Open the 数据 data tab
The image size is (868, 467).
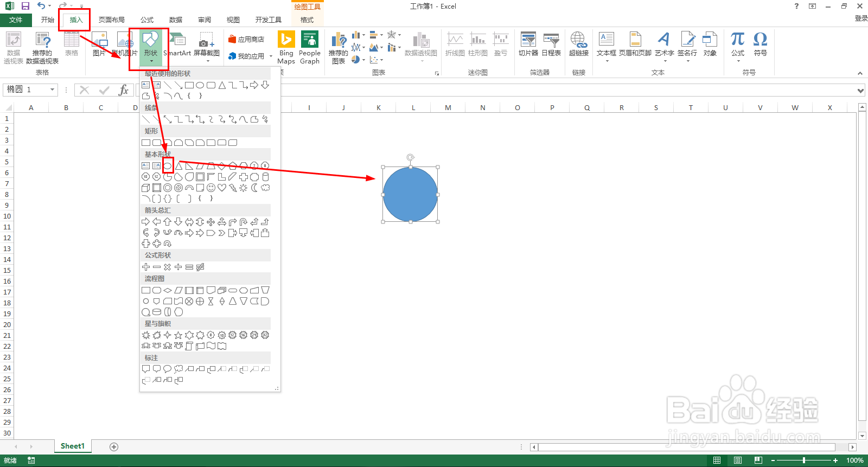click(x=176, y=20)
